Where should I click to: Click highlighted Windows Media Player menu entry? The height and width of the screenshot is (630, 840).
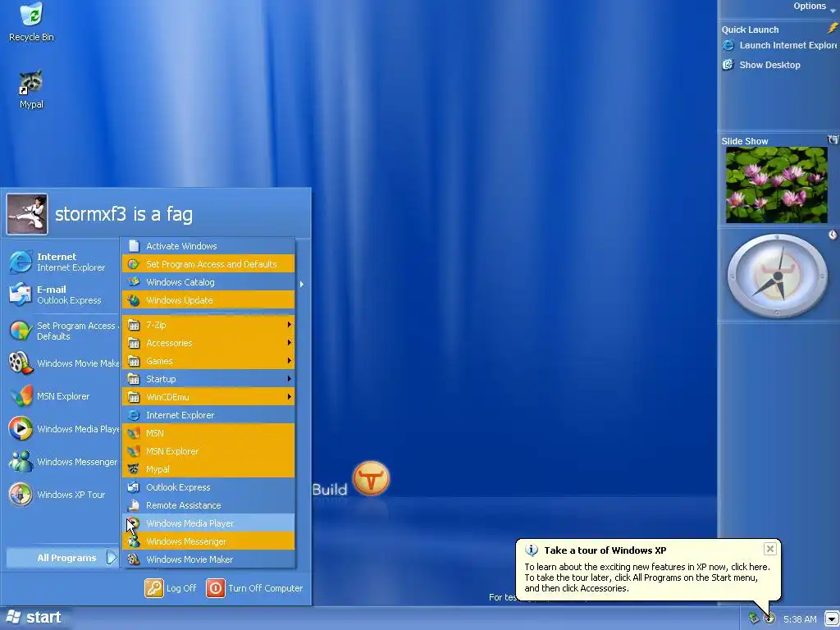point(208,523)
